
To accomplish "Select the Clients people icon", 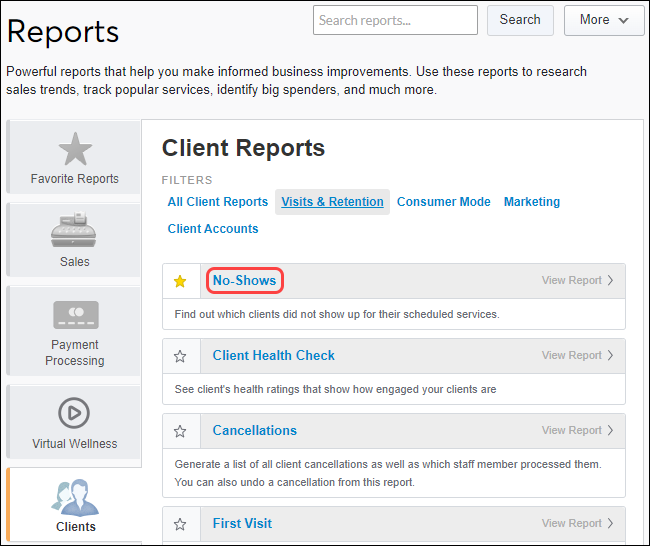I will (x=75, y=496).
